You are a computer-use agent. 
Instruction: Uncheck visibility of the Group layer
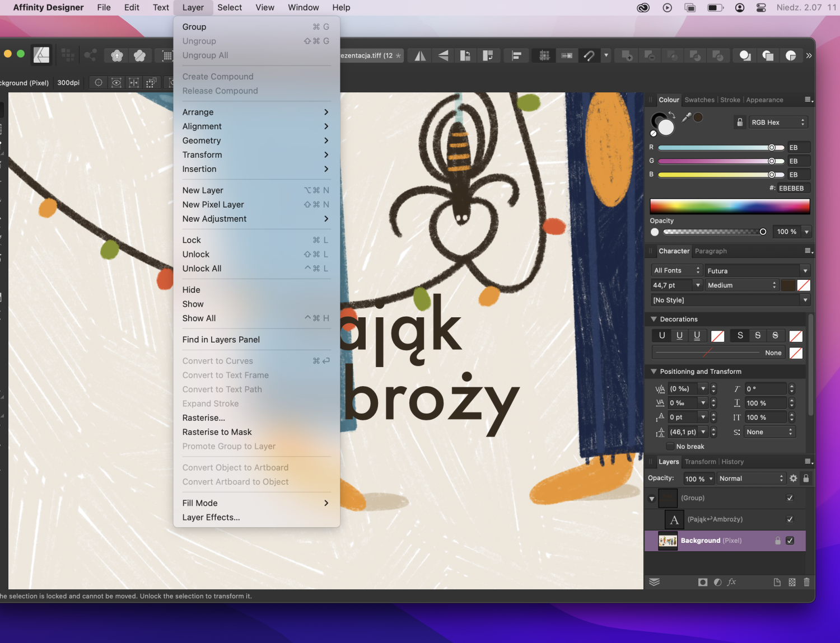790,498
